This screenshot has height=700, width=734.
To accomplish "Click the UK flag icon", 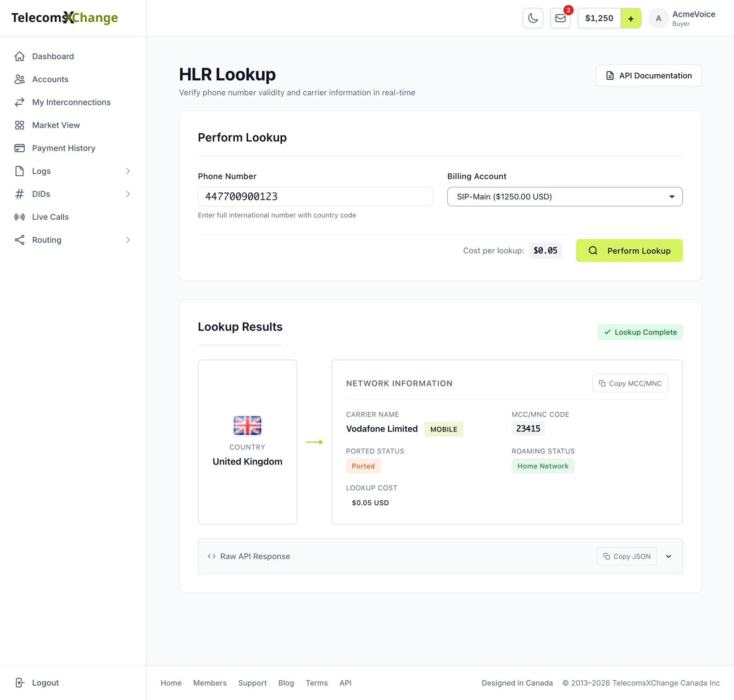I will click(247, 426).
